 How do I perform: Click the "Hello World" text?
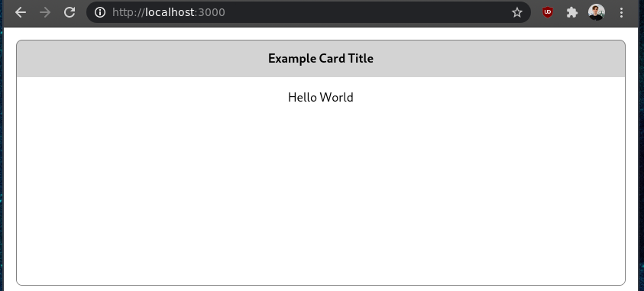click(321, 97)
